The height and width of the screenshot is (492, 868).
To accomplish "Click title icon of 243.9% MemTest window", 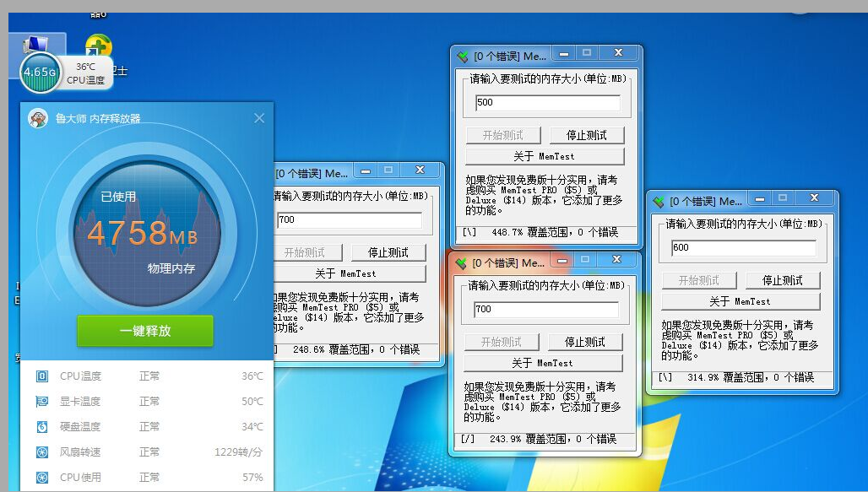I will (x=460, y=263).
